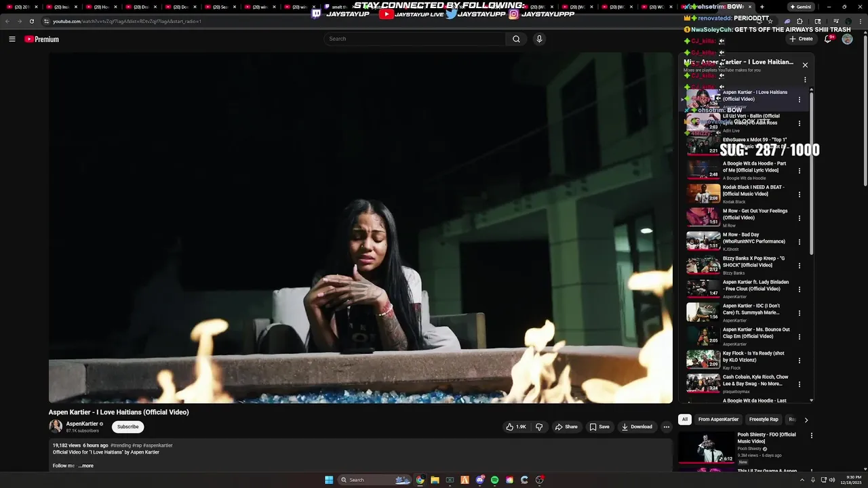Open the account avatar menu
The width and height of the screenshot is (868, 488).
point(847,39)
